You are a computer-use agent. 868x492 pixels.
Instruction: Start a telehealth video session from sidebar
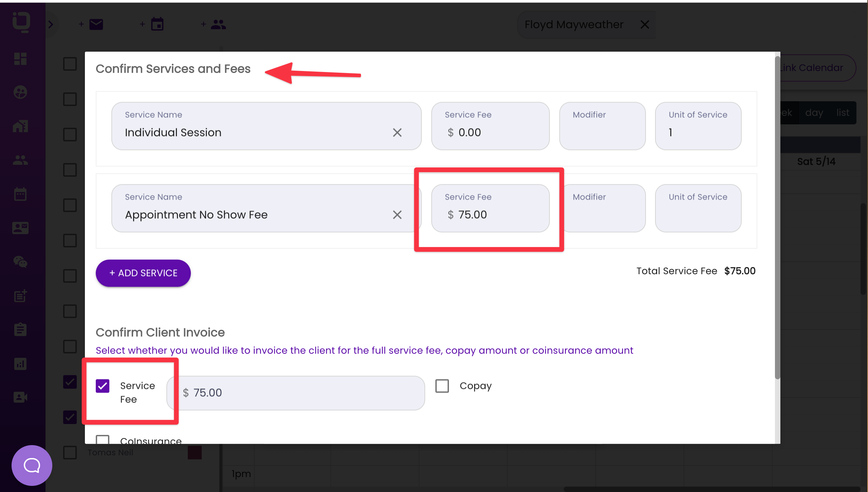click(x=20, y=397)
